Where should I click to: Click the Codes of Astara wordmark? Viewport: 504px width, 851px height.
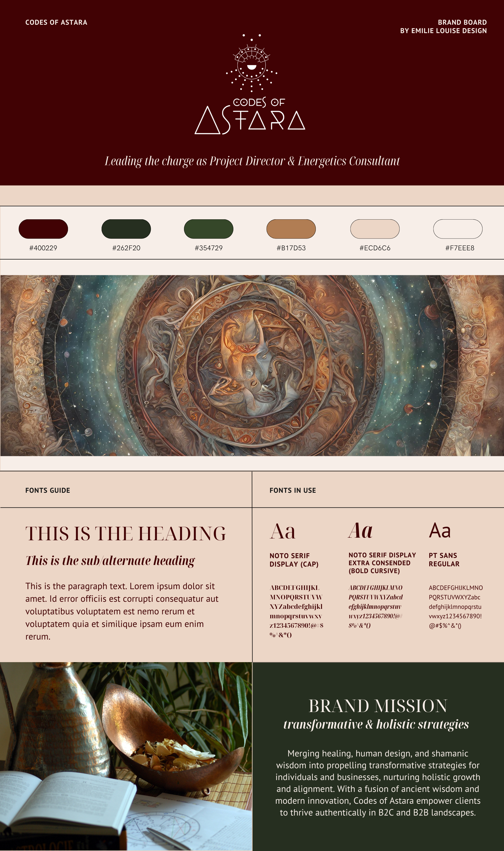tap(250, 116)
